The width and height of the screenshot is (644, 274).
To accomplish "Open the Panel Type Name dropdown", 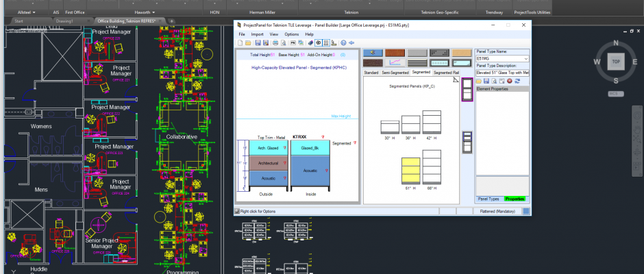I will tap(526, 59).
